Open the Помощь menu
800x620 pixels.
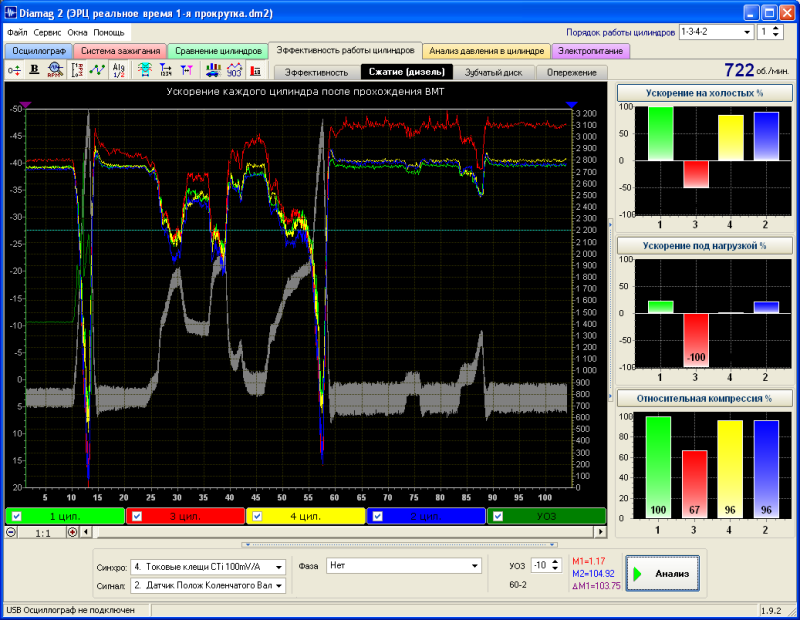pyautogui.click(x=109, y=32)
